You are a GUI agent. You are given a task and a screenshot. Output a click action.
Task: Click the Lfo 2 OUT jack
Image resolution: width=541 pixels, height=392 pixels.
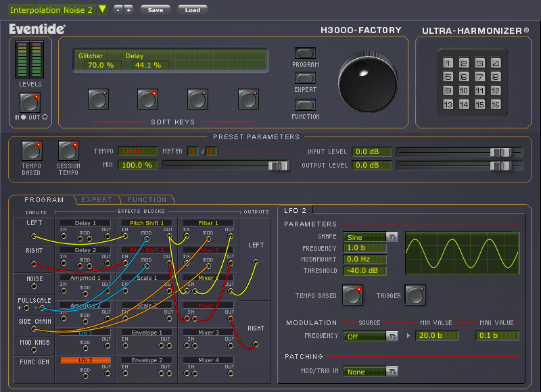[x=108, y=373]
